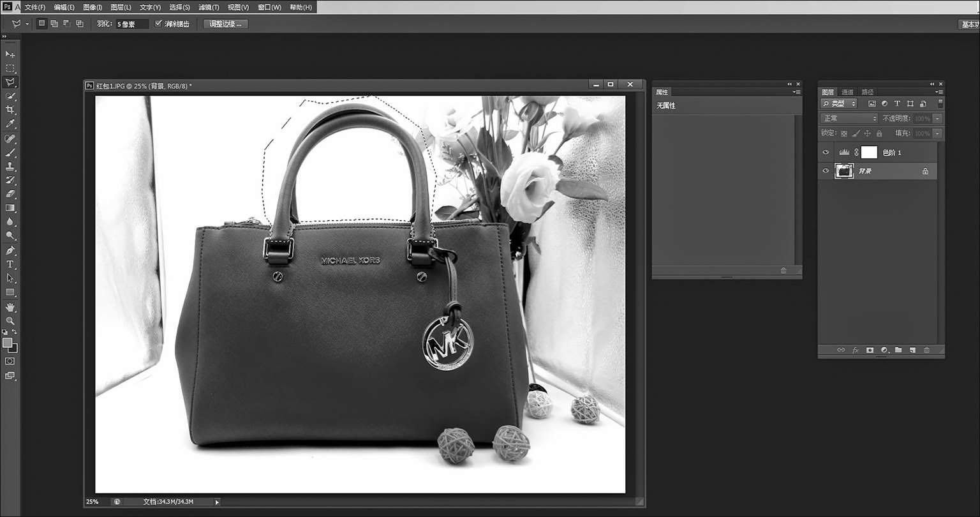Image resolution: width=980 pixels, height=517 pixels.
Task: Select the Eyedropper tool
Action: [x=10, y=124]
